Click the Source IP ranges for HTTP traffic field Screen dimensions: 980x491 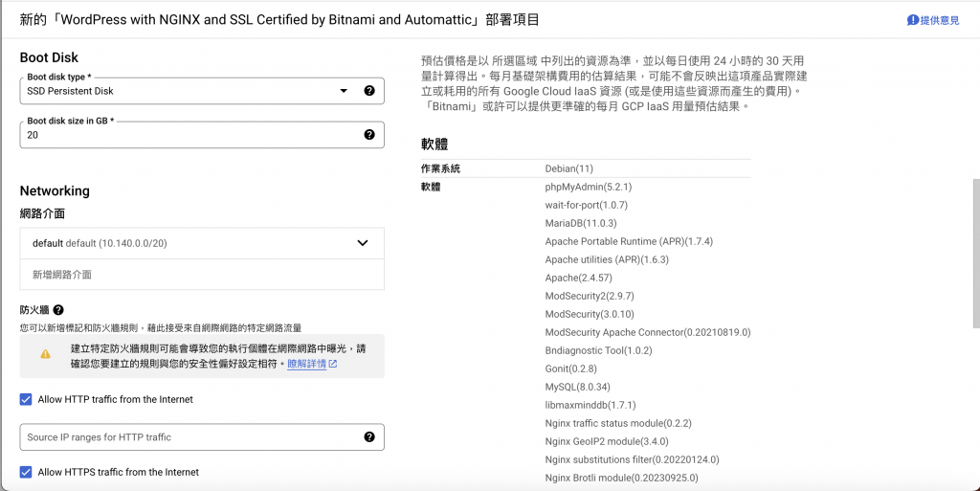click(x=202, y=437)
